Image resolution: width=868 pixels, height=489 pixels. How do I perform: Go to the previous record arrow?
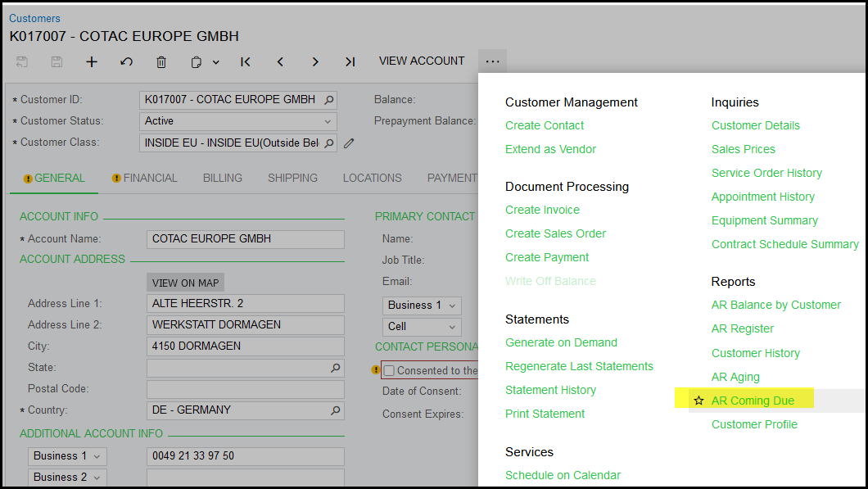tap(280, 61)
